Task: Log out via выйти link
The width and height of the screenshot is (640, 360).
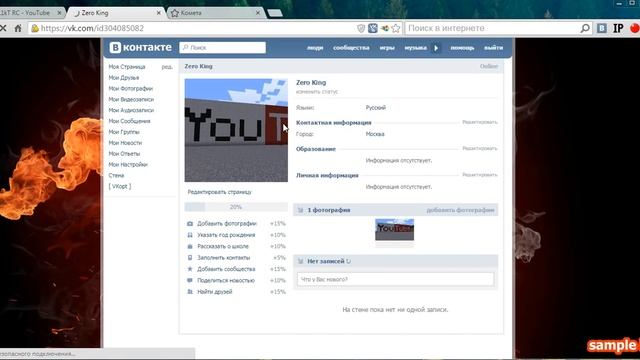Action: (x=493, y=48)
